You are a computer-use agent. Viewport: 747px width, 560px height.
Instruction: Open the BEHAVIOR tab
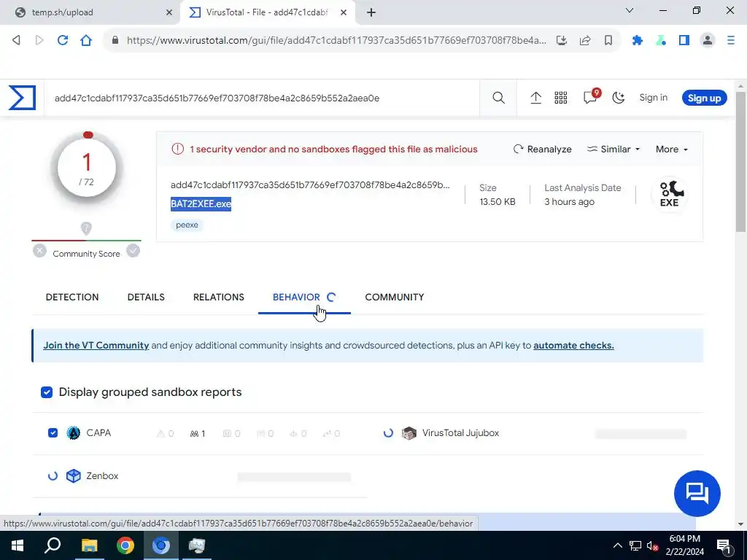pos(296,297)
